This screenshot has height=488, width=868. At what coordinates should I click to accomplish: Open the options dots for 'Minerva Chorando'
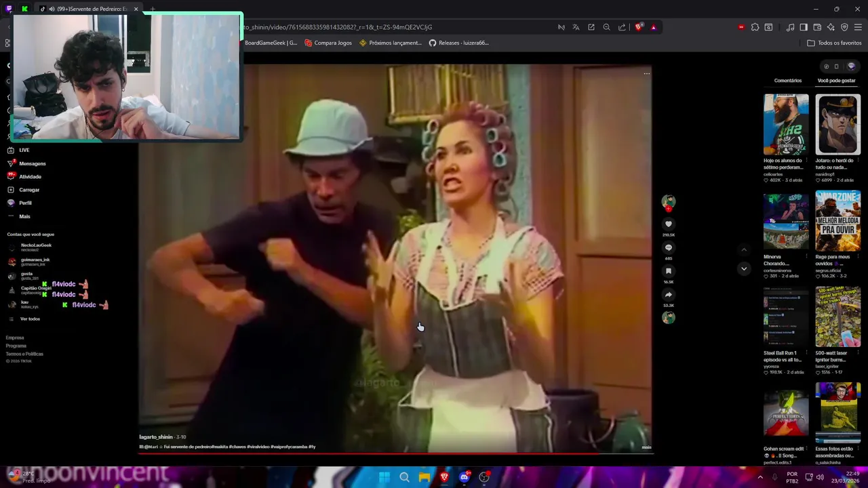pos(806,257)
